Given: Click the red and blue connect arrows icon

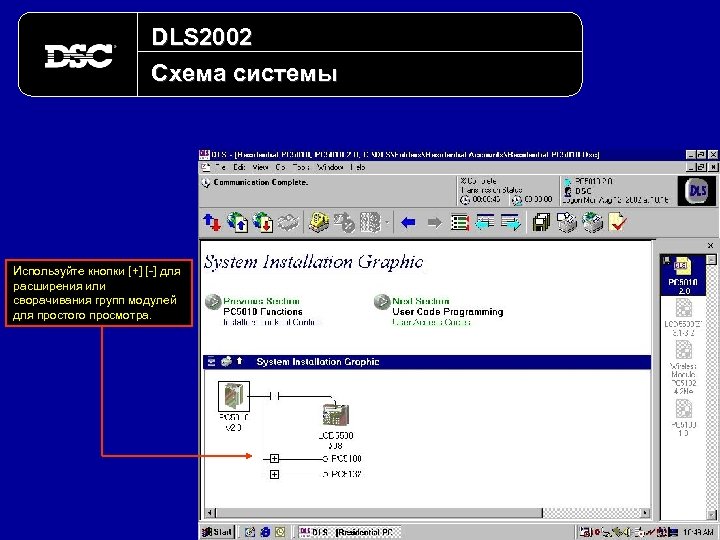Looking at the screenshot, I should point(212,223).
